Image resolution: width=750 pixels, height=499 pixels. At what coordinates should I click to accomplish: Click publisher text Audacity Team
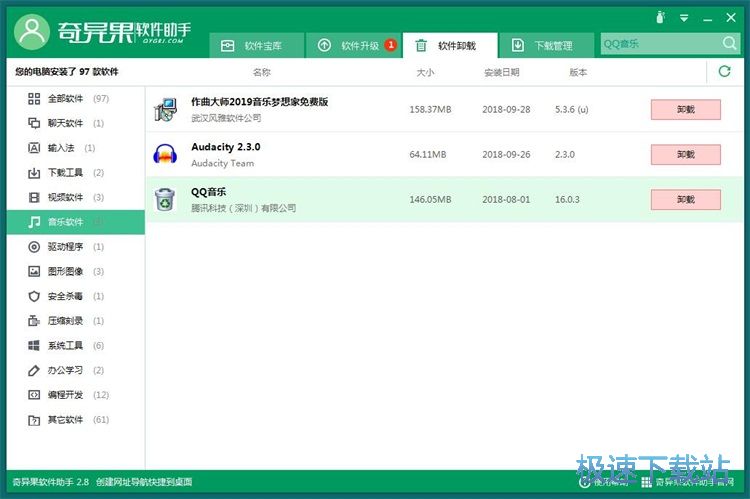(222, 163)
